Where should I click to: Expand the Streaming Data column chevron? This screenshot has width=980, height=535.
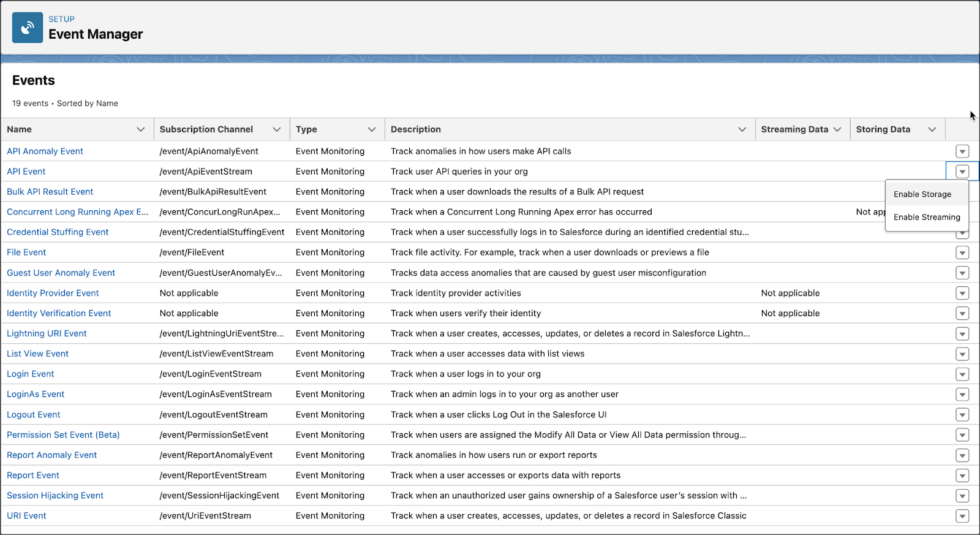click(837, 129)
